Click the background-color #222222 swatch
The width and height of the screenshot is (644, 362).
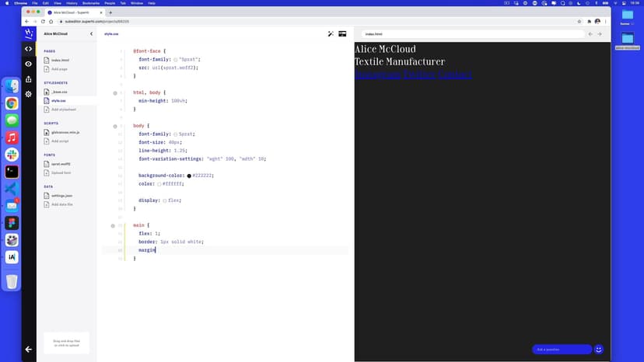[x=189, y=176]
